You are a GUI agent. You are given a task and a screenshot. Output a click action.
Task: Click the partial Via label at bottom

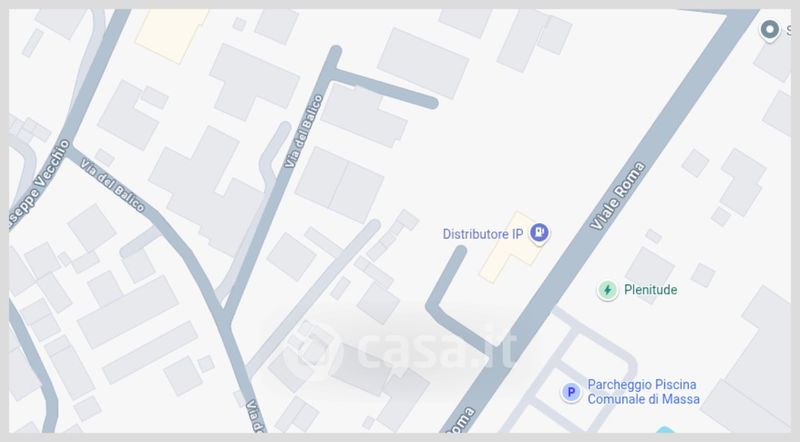[x=256, y=415]
